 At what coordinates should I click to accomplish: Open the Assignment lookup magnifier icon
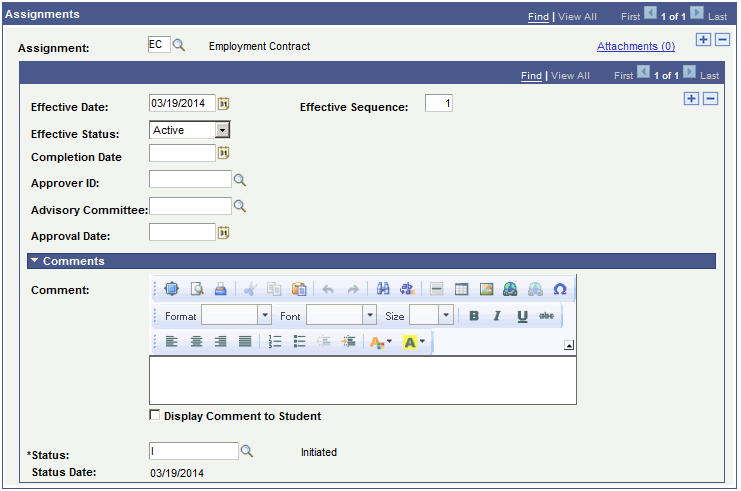pos(179,45)
